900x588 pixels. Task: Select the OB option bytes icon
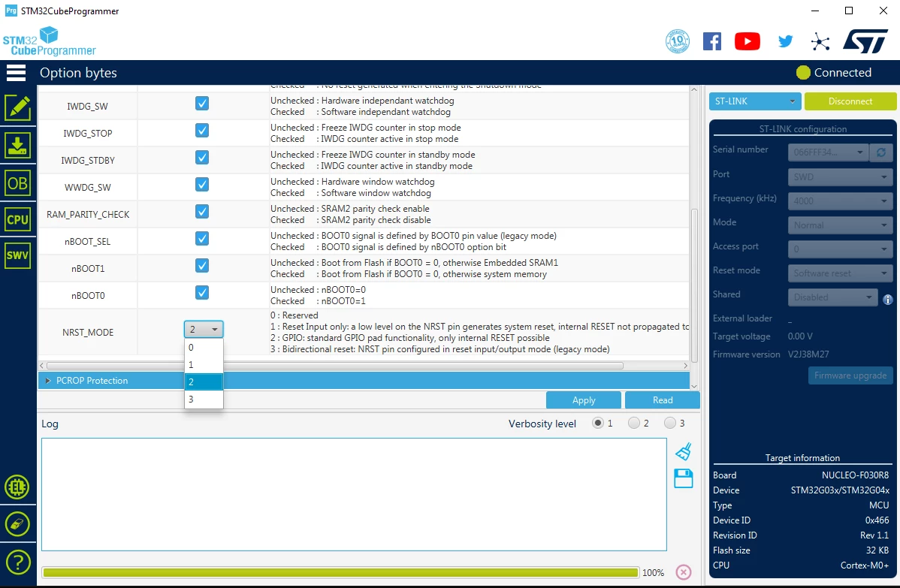pos(18,183)
